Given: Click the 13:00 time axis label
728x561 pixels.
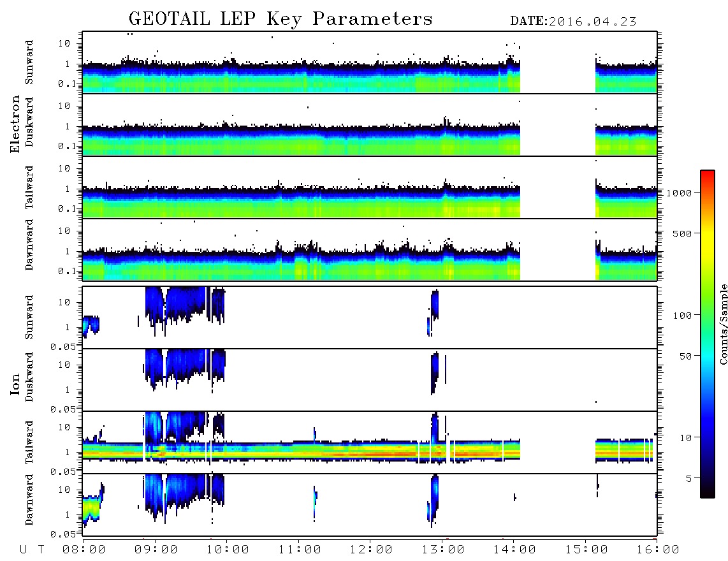Looking at the screenshot, I should click(443, 550).
